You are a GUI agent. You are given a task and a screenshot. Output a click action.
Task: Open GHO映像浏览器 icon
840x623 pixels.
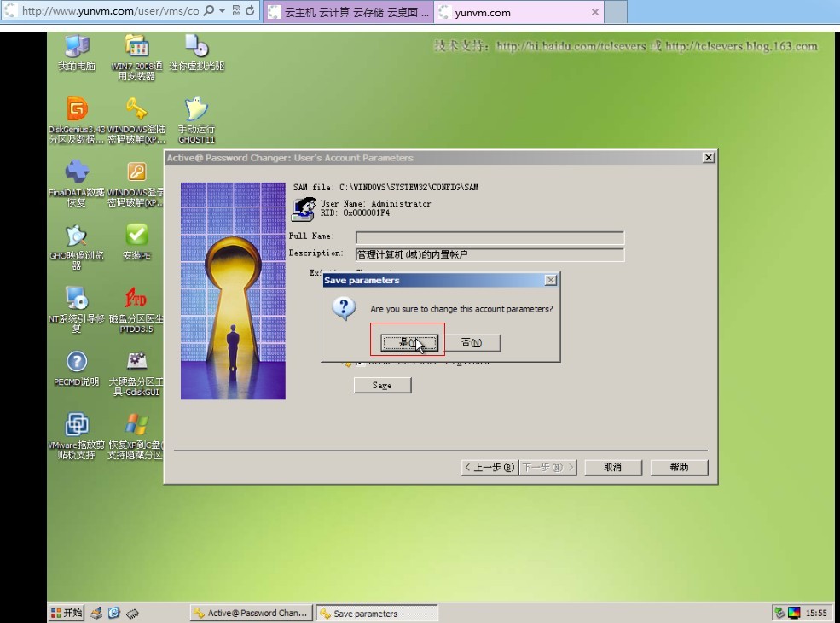[77, 246]
